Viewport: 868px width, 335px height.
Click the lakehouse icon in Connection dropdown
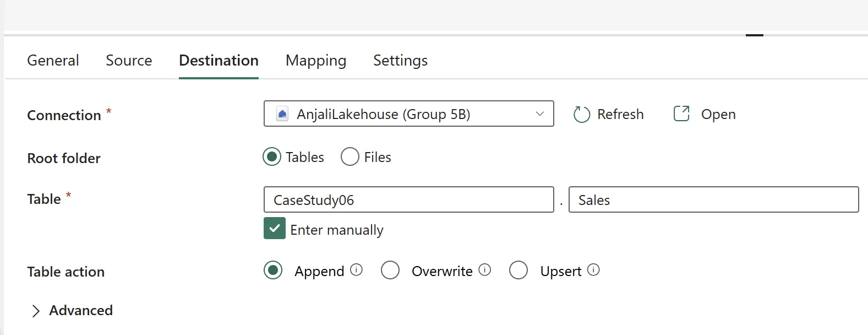(282, 114)
